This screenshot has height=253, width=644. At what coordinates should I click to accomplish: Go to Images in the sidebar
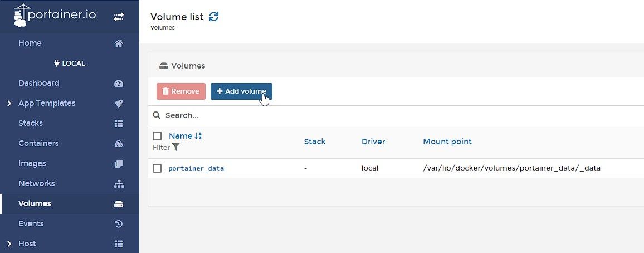(32, 163)
